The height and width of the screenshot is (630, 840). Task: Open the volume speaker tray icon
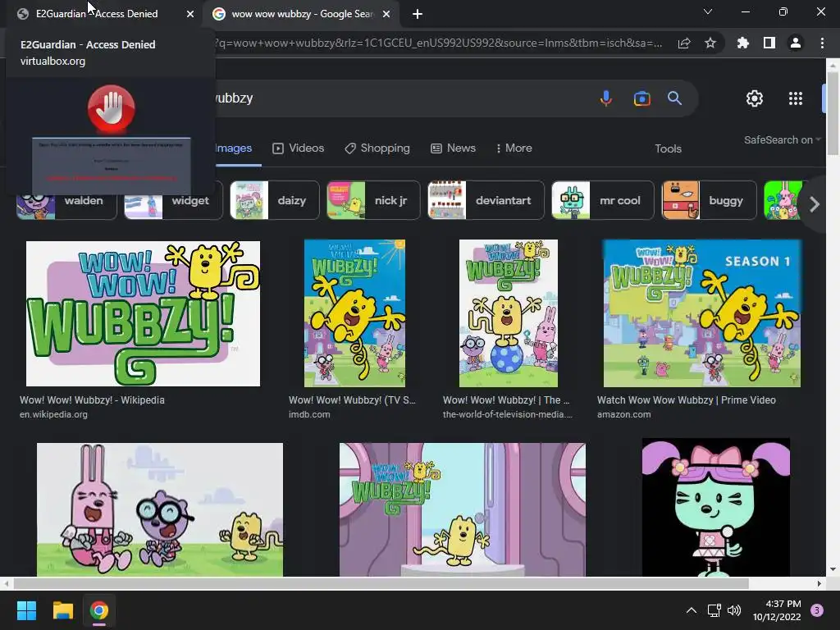coord(734,610)
